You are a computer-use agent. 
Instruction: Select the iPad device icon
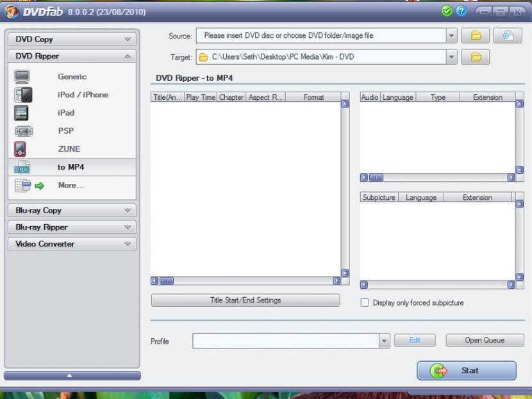pos(21,113)
